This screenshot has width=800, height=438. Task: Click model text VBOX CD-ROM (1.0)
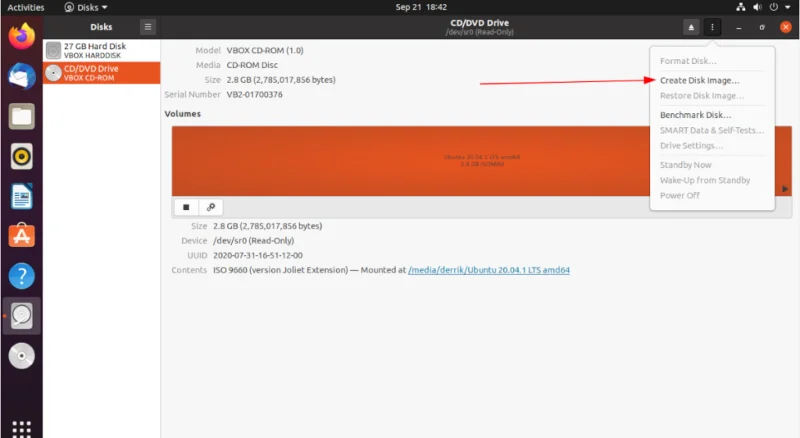(x=265, y=51)
